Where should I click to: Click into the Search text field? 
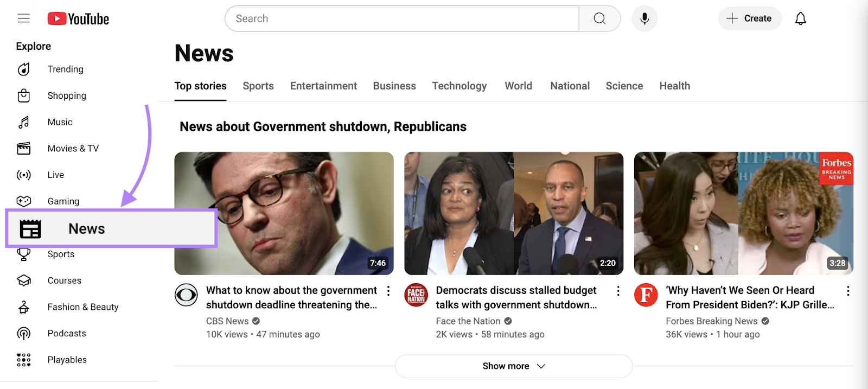click(x=401, y=18)
